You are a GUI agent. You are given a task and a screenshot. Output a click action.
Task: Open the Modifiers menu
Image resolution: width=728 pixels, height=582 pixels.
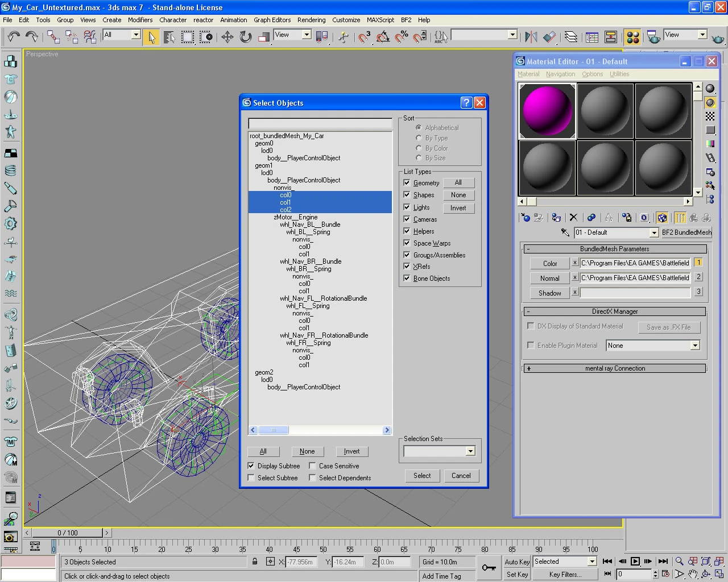(140, 20)
